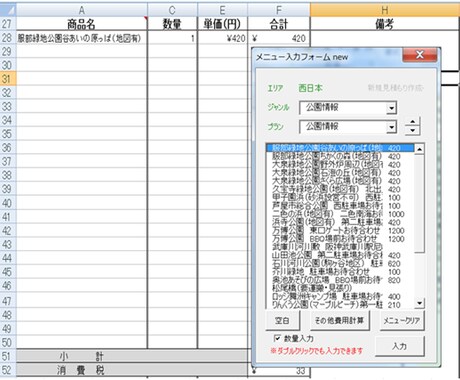460x380 pixels.
Task: Toggle the 数量入力 checkbox
Action: [x=277, y=338]
